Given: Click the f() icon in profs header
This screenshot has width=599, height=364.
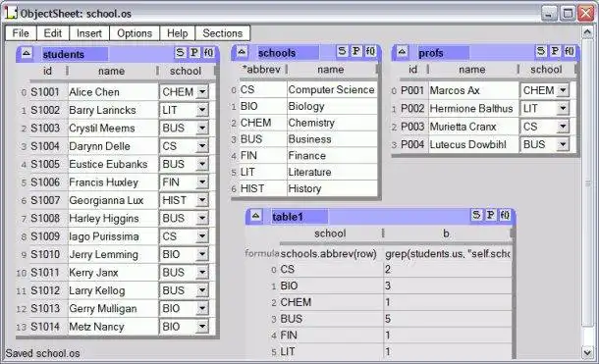Looking at the screenshot, I should click(569, 51).
